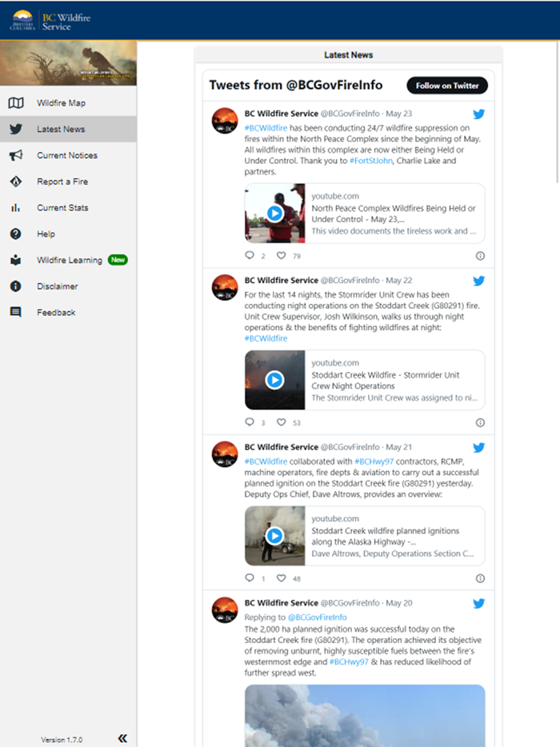
Task: Click the BC Wildfire Service logo
Action: point(50,21)
